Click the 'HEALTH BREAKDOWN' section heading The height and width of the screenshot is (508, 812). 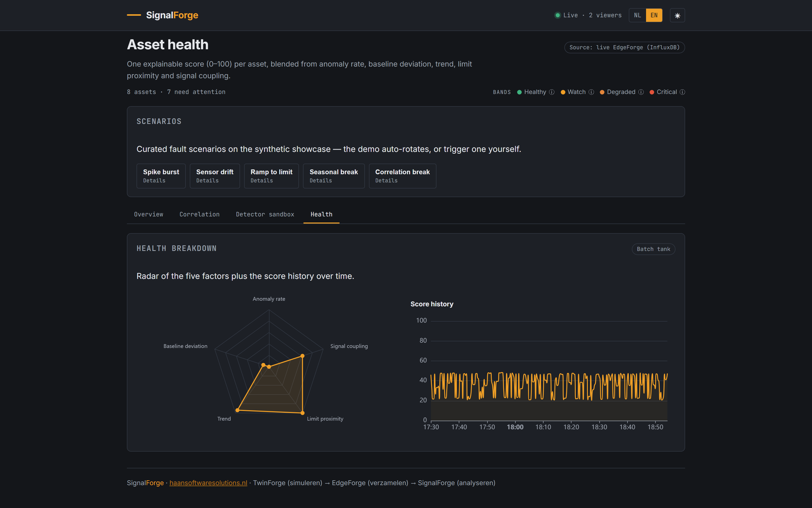click(177, 248)
